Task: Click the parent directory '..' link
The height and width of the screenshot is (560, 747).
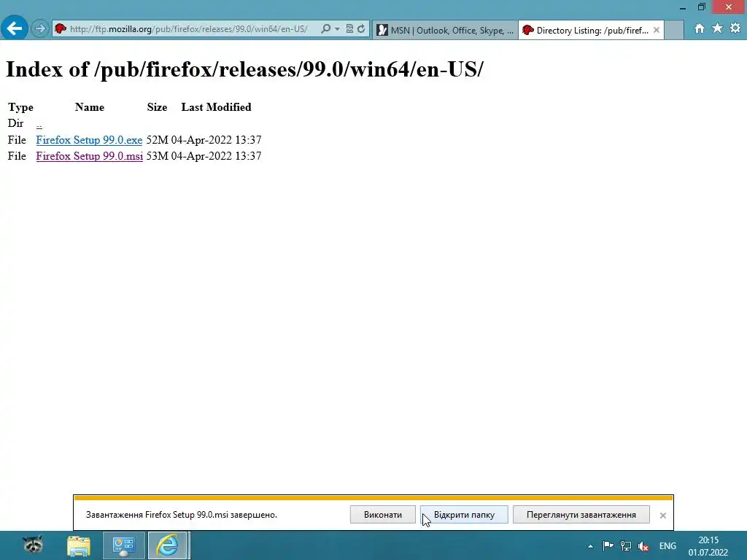Action: click(39, 124)
